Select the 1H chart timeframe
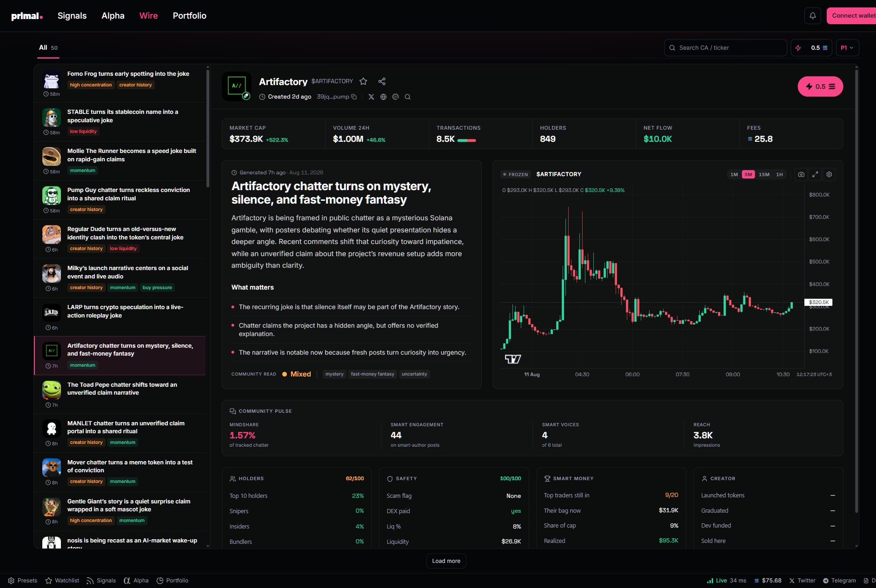 (x=780, y=175)
